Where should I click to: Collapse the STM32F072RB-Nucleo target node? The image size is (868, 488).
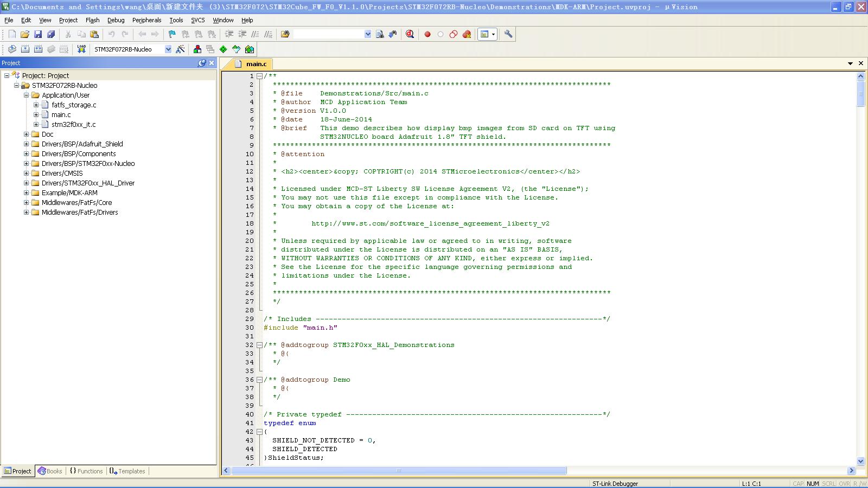pyautogui.click(x=16, y=85)
